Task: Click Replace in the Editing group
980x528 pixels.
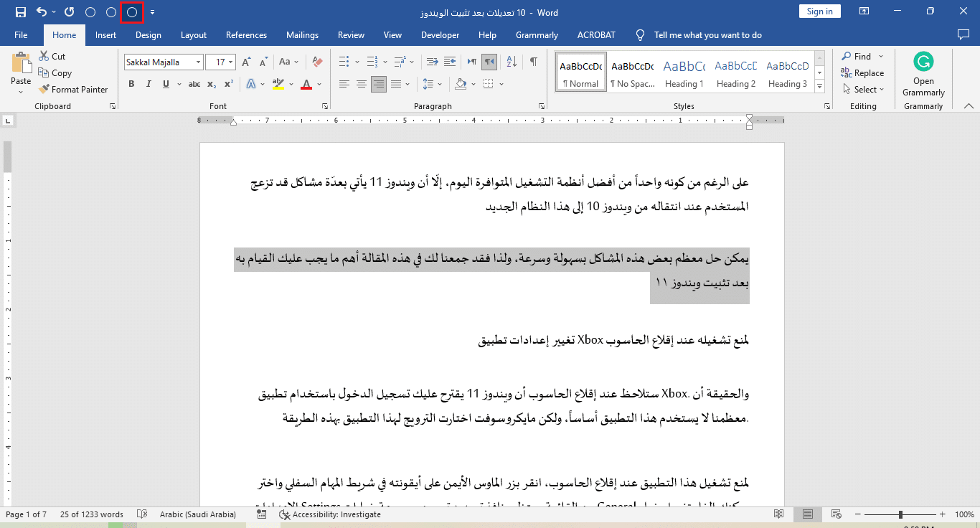Action: (x=863, y=73)
